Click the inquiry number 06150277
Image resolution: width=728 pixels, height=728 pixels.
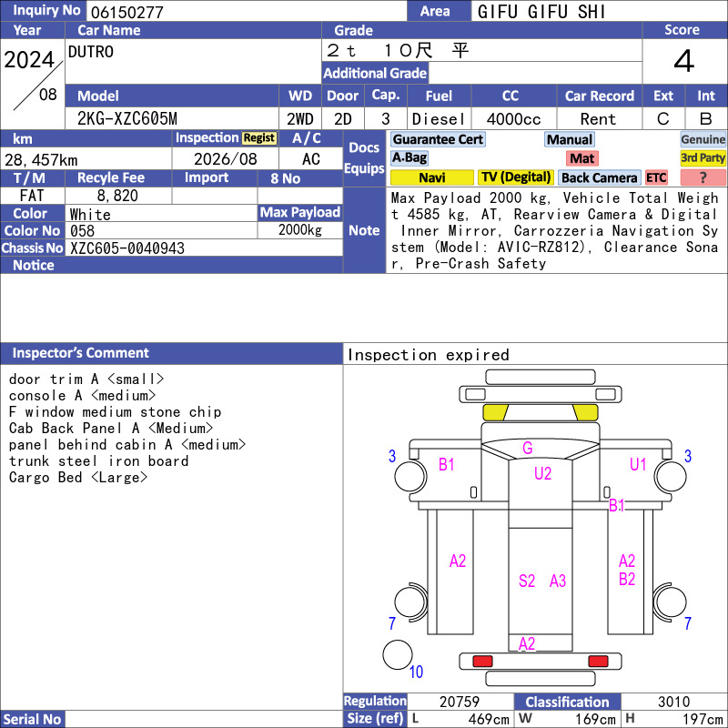(127, 12)
